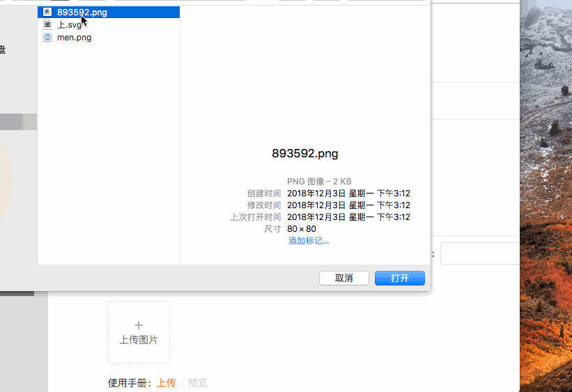Click the 打开 button
572x392 pixels.
coord(400,279)
